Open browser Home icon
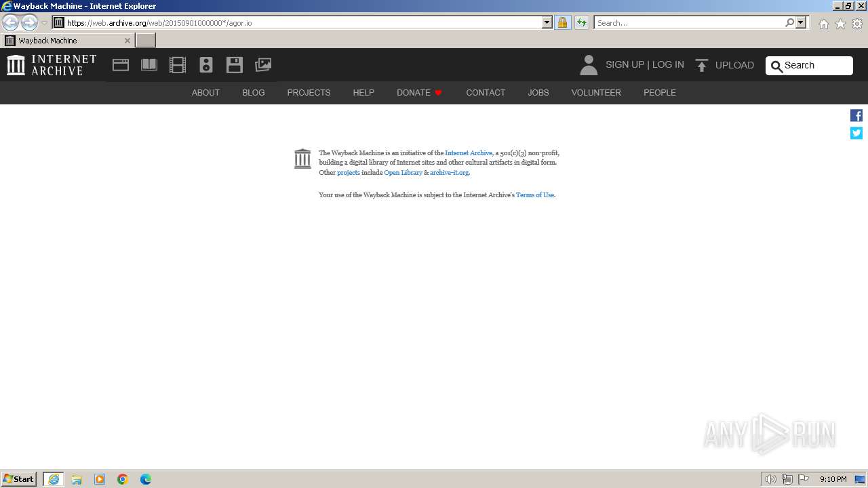Image resolution: width=868 pixels, height=488 pixels. point(823,24)
